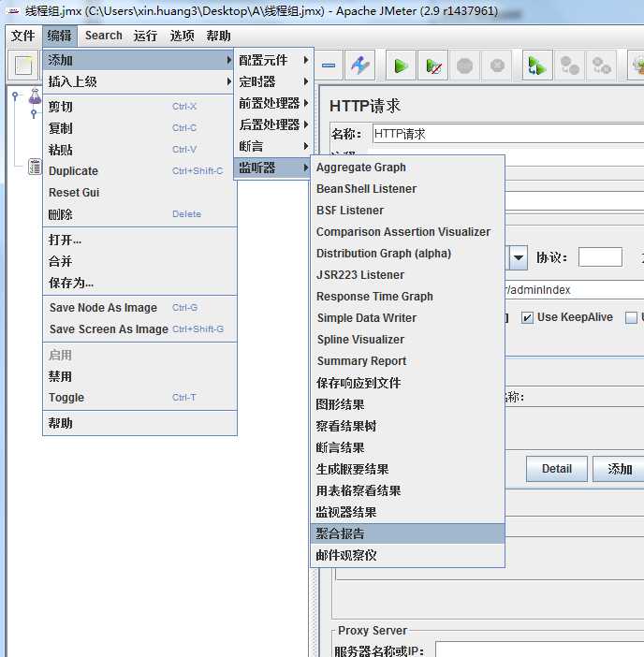Add a BeanShell Listener
Screen dimensions: 644x657
pos(407,188)
